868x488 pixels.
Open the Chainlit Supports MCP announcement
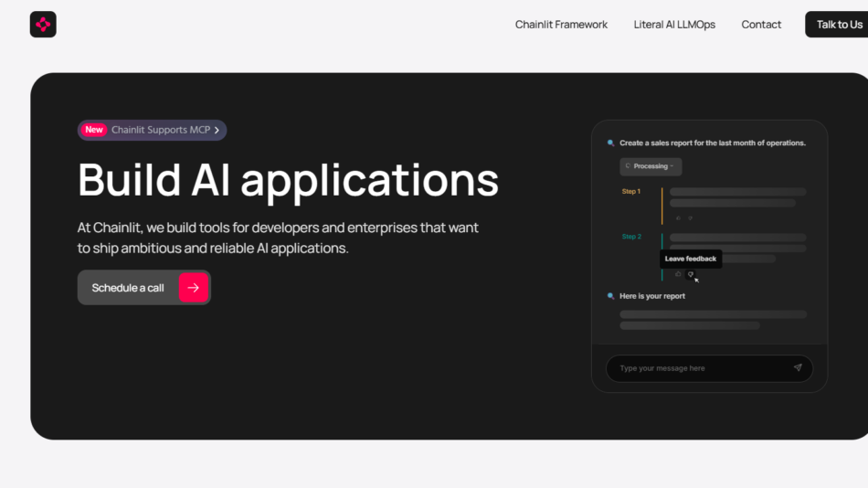pos(161,130)
